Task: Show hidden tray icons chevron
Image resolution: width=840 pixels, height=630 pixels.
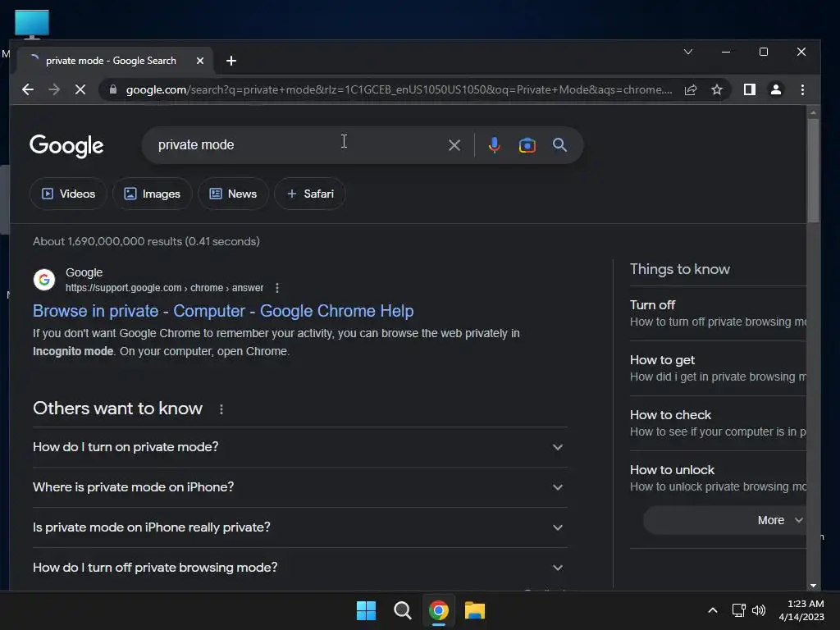Action: 713,610
